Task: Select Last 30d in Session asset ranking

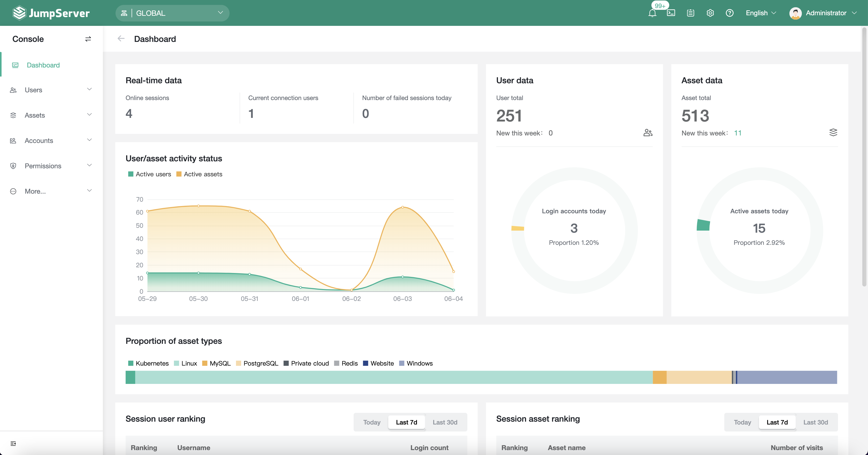Action: (816, 422)
